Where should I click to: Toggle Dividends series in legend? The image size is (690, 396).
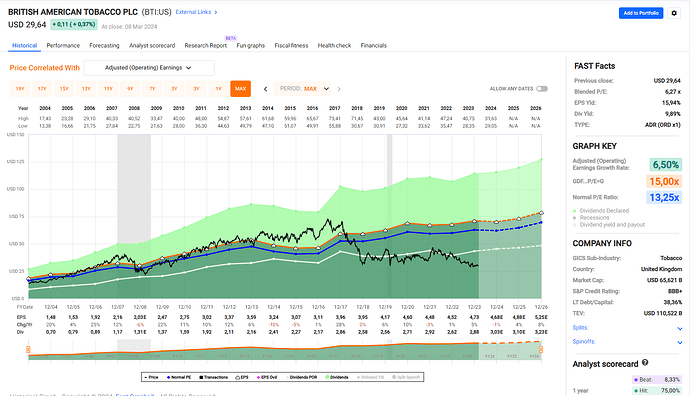337,377
